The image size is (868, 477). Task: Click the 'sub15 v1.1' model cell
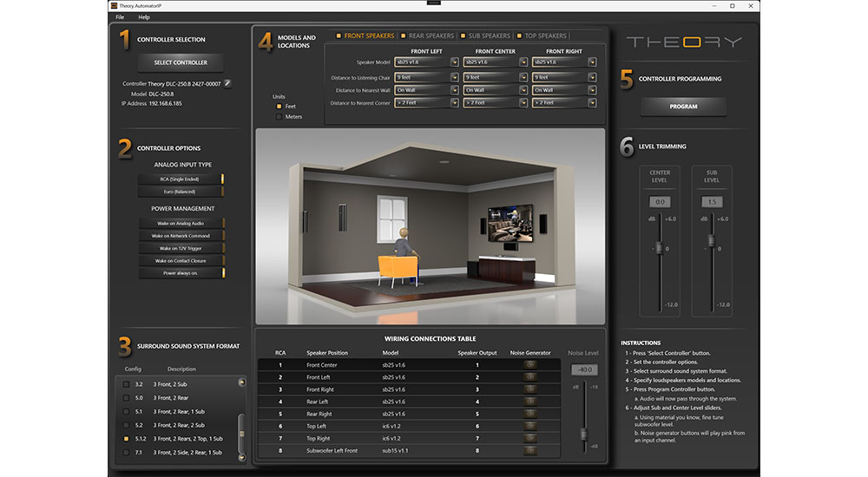395,450
